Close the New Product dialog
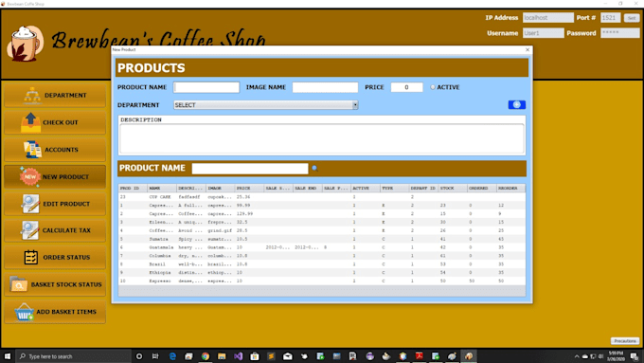This screenshot has width=644, height=363. (528, 49)
